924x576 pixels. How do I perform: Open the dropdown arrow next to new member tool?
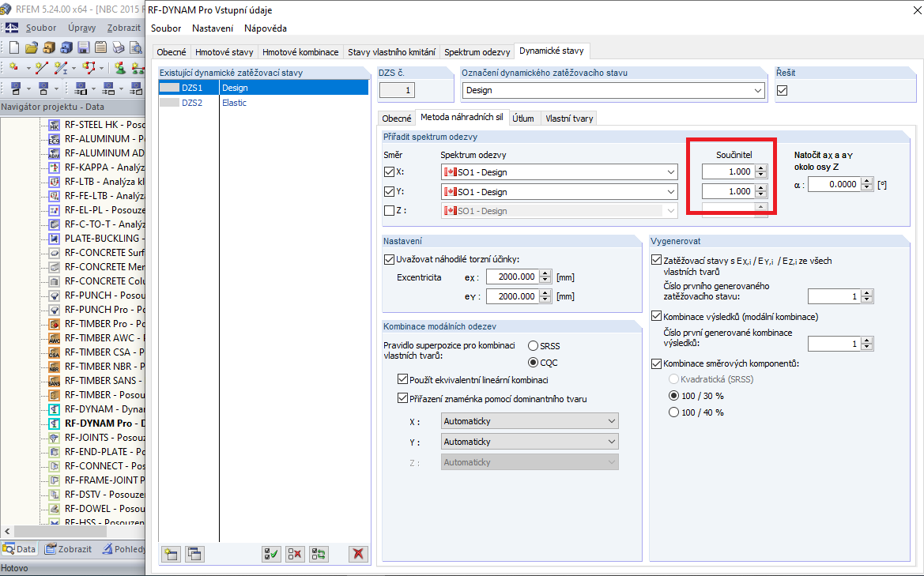pos(74,68)
